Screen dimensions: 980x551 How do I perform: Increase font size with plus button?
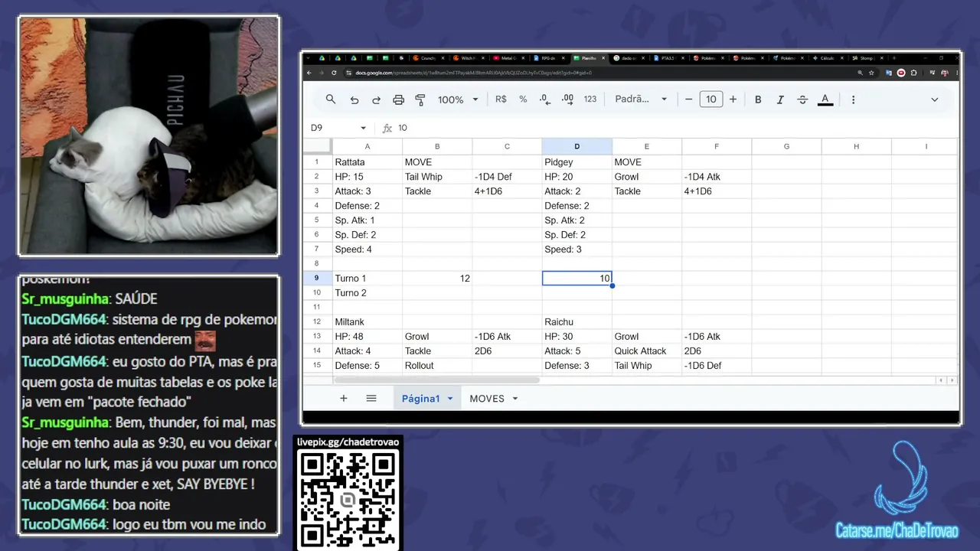[x=733, y=99]
